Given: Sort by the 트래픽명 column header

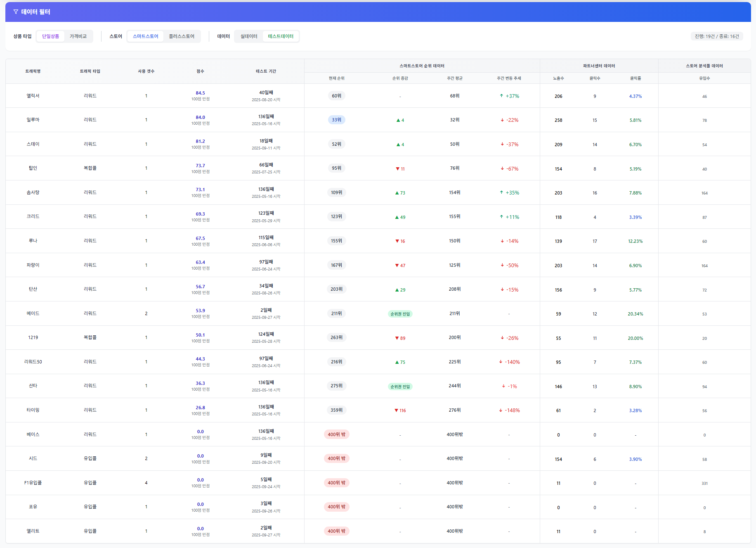Looking at the screenshot, I should pos(33,71).
